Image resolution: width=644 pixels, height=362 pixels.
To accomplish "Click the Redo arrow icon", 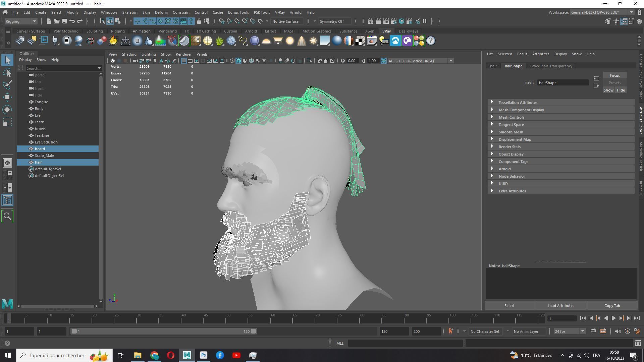I will point(80,21).
